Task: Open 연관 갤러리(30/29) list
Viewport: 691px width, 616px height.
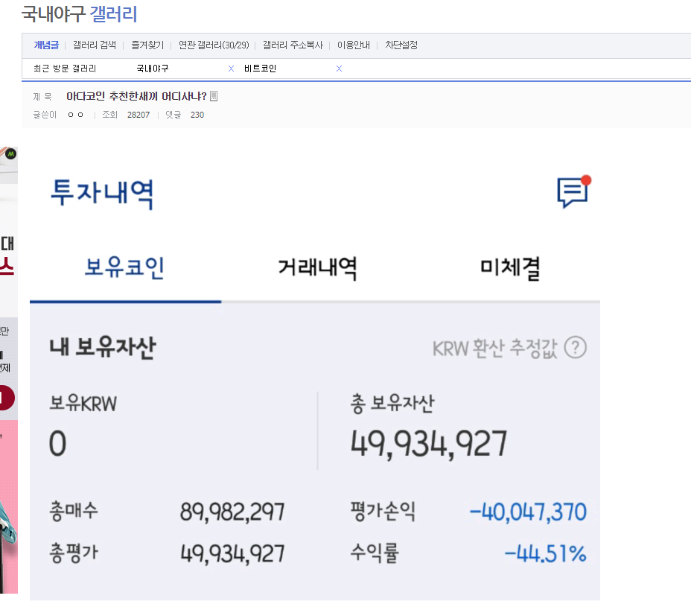Action: click(214, 45)
